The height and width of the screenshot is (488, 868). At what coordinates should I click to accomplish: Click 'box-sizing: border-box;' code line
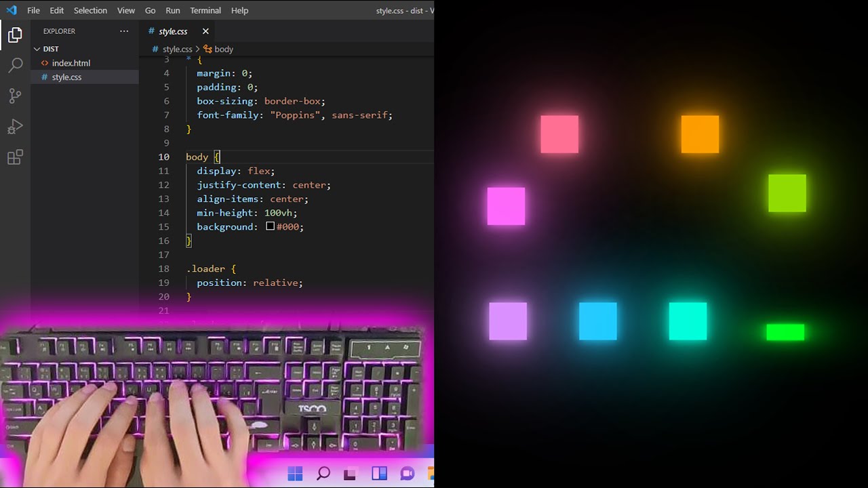coord(261,101)
